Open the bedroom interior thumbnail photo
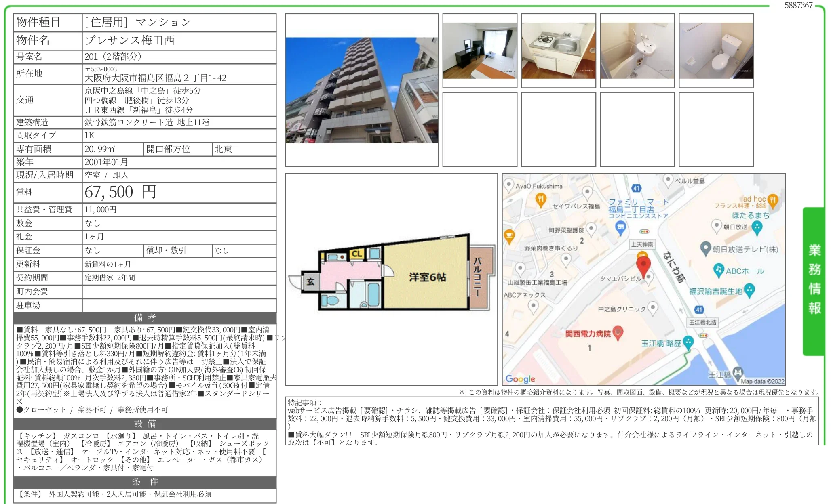 click(479, 51)
